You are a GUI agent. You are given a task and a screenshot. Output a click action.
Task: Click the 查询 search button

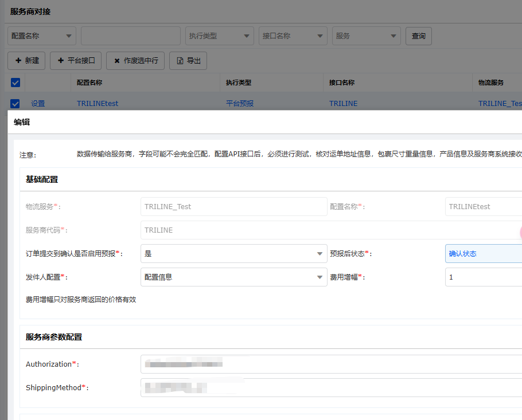[418, 36]
